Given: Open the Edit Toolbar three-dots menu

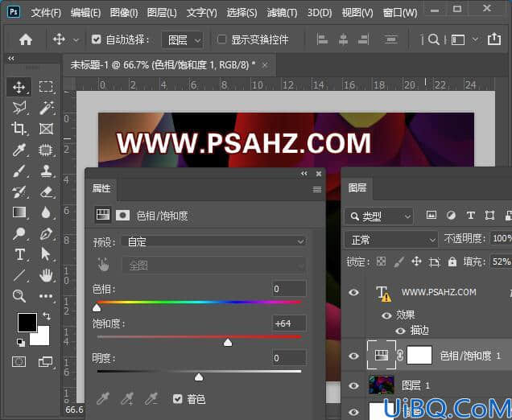Looking at the screenshot, I should (46, 296).
